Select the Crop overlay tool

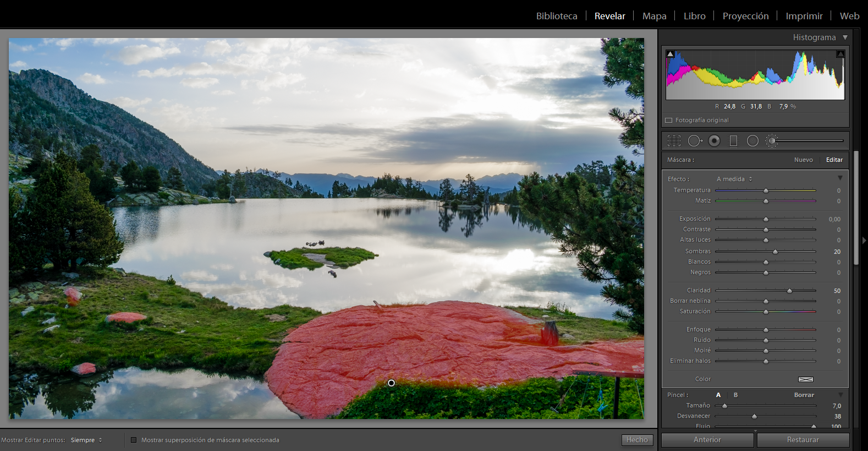coord(674,141)
